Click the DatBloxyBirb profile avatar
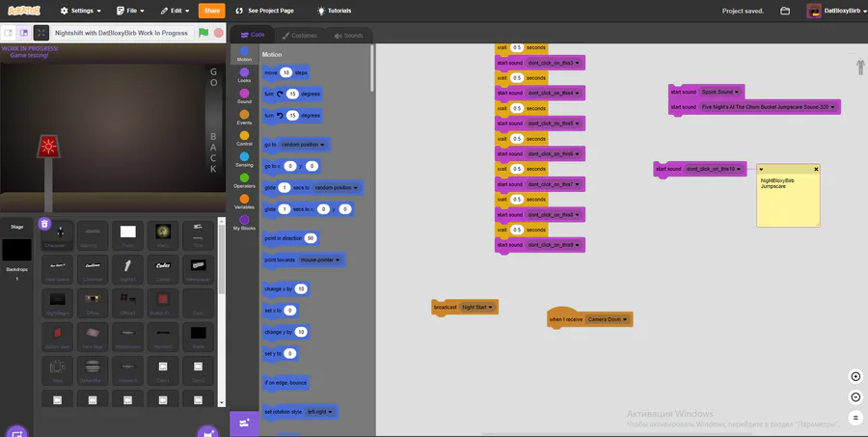The image size is (868, 437). tap(814, 11)
